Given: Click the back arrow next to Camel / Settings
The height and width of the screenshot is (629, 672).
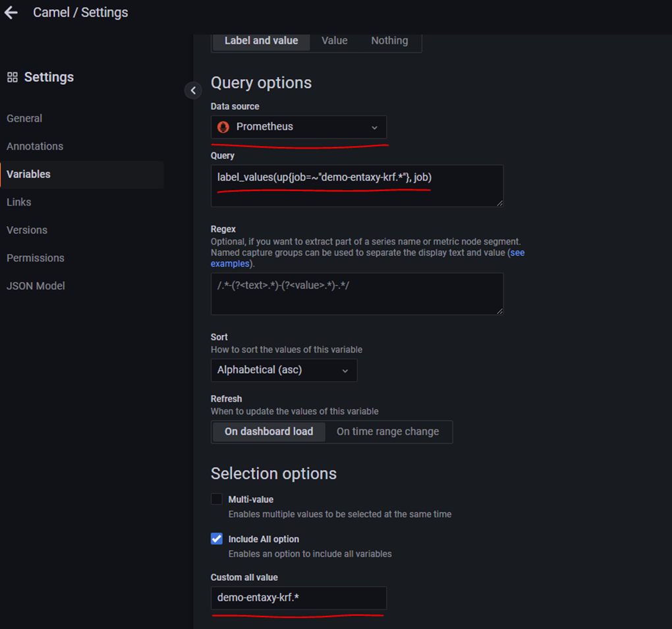Looking at the screenshot, I should coord(11,13).
